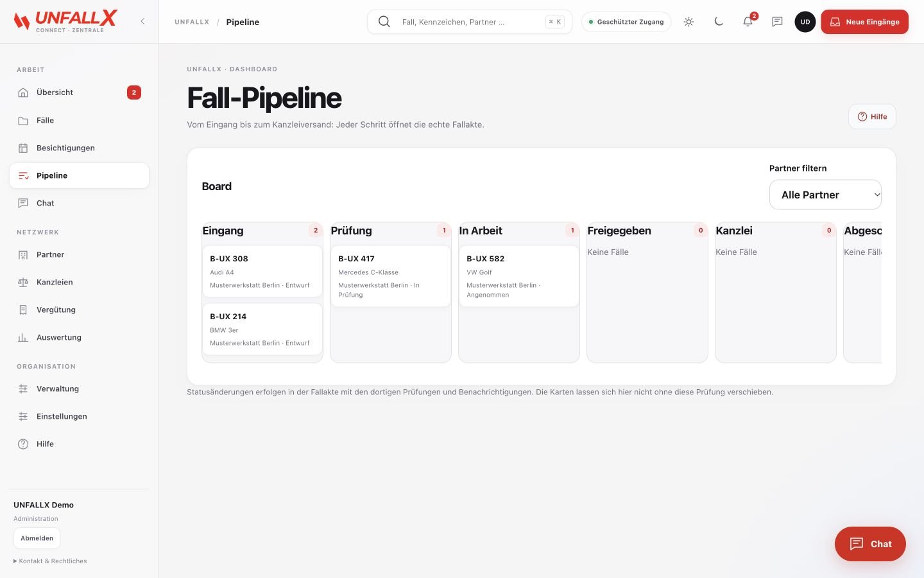Click the Abmelden button
This screenshot has width=924, height=578.
point(37,538)
